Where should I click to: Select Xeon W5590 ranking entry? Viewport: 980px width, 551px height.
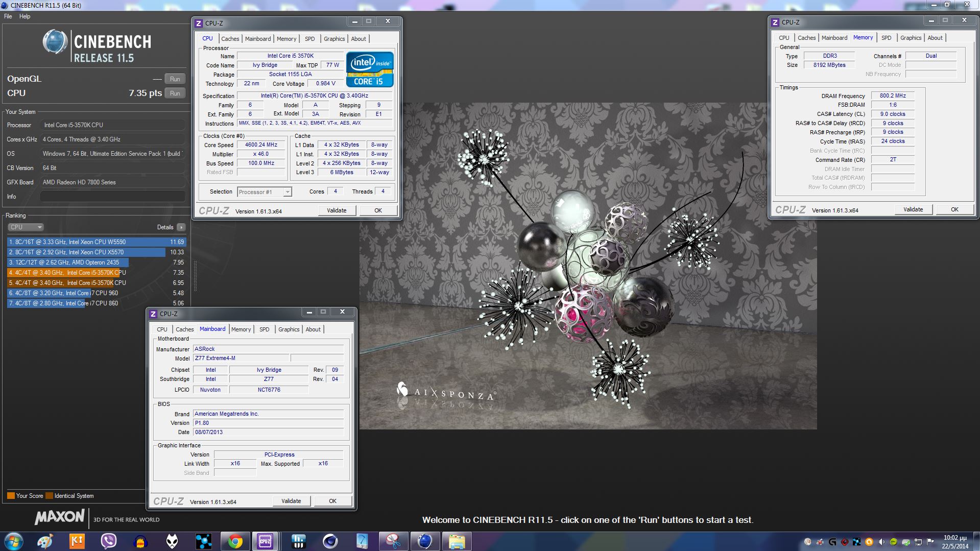[97, 242]
